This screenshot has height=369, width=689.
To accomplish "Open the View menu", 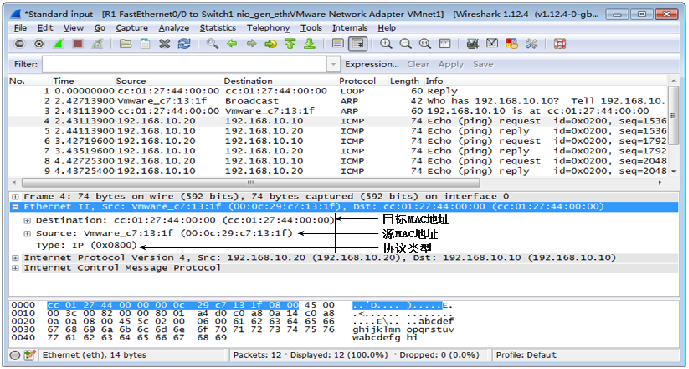I will click(x=73, y=28).
